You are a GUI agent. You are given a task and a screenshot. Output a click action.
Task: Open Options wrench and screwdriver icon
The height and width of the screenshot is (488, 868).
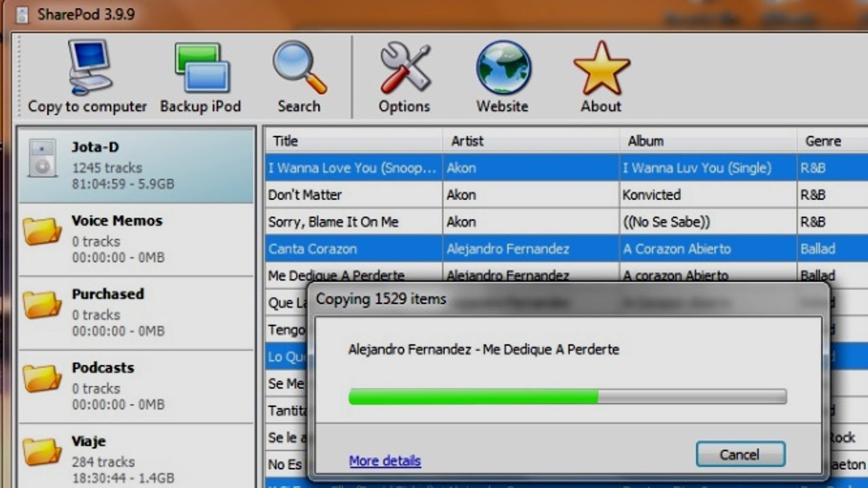pyautogui.click(x=405, y=68)
